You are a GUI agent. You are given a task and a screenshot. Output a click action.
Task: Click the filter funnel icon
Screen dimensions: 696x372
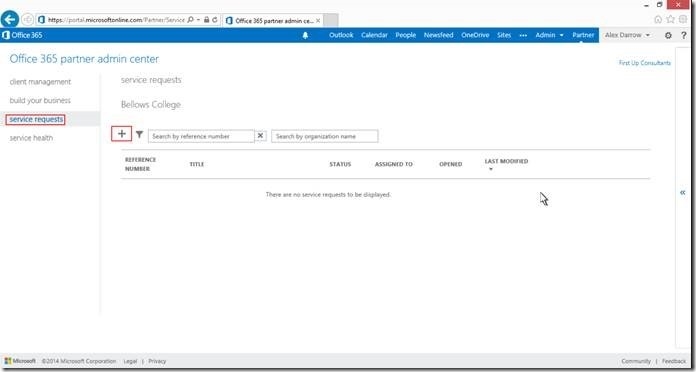click(139, 134)
